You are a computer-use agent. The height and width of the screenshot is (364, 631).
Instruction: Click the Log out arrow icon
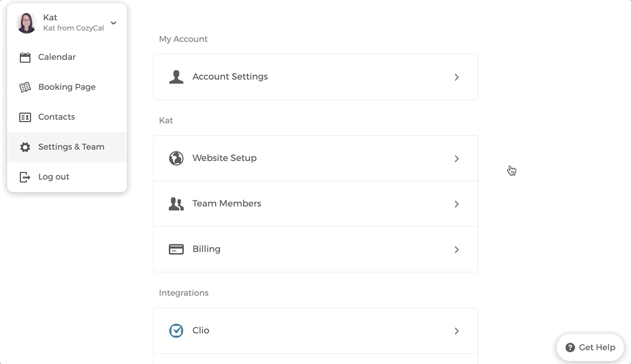(x=25, y=177)
